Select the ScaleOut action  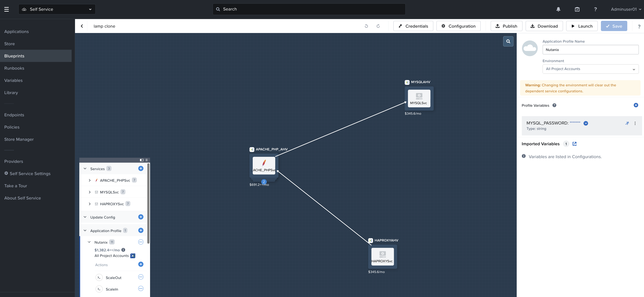(x=113, y=277)
